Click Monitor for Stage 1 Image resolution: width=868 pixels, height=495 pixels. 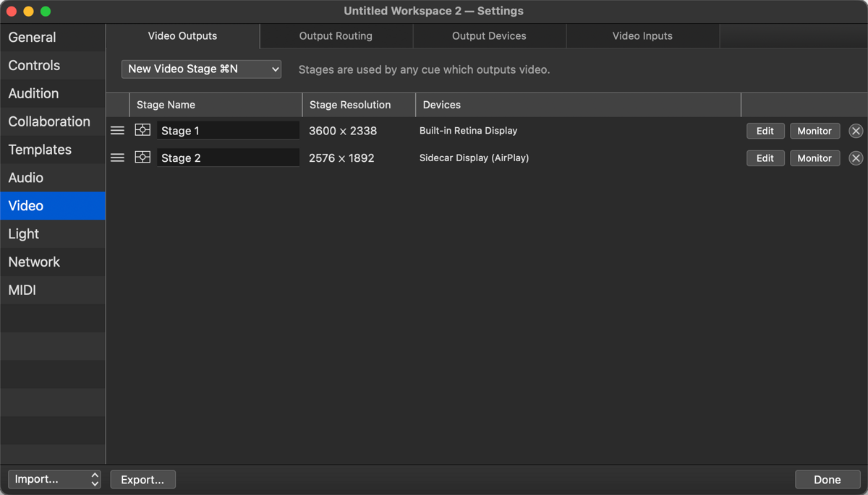tap(814, 131)
